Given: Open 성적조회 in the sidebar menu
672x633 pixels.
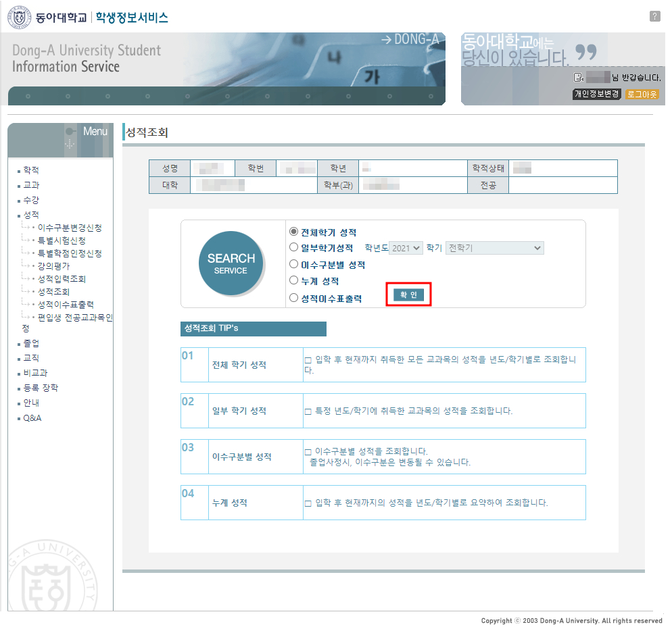Looking at the screenshot, I should tap(53, 292).
